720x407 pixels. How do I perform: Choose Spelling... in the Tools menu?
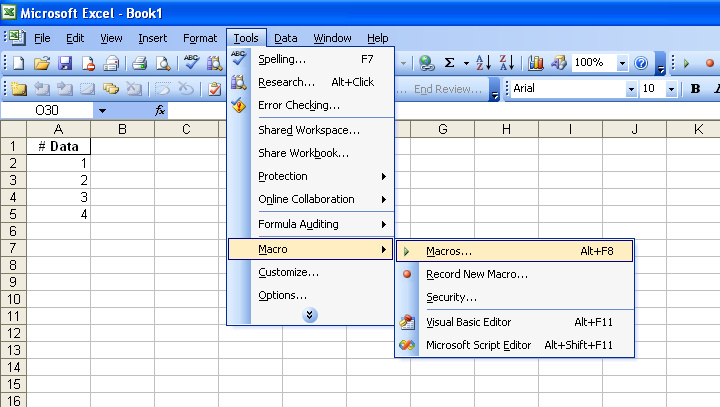311,59
